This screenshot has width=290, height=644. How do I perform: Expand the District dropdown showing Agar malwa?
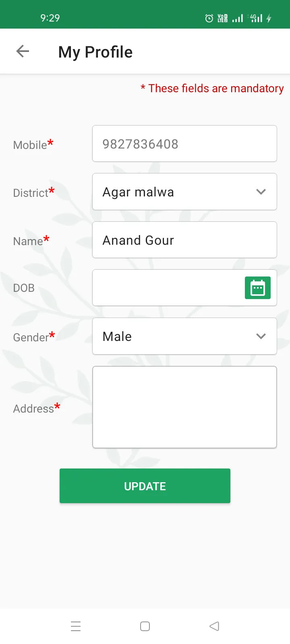pos(184,192)
